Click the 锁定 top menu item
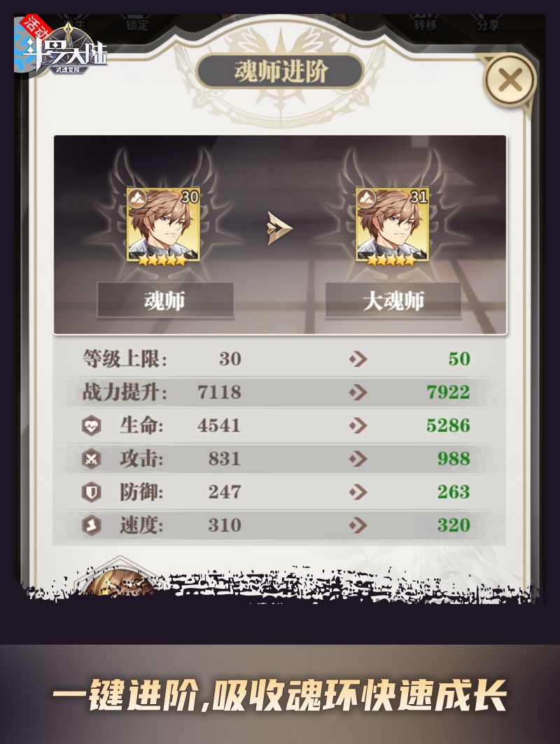Image resolution: width=560 pixels, height=744 pixels. point(138,24)
